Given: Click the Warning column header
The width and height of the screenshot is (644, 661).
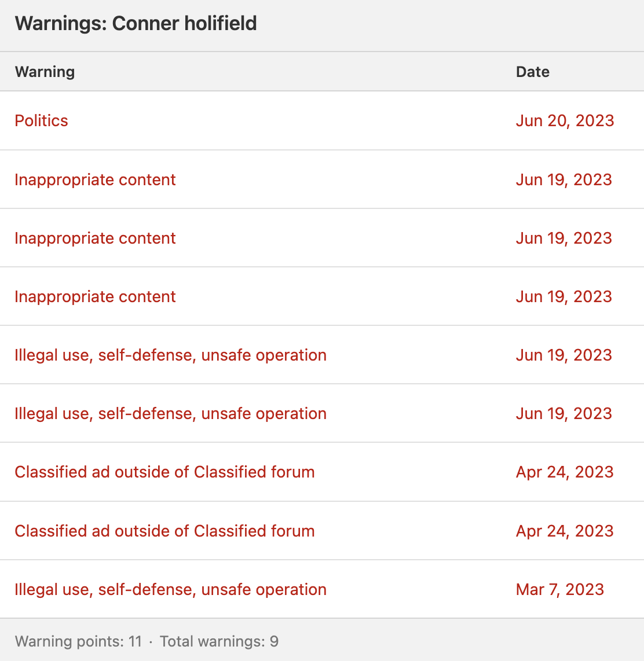Looking at the screenshot, I should 45,72.
